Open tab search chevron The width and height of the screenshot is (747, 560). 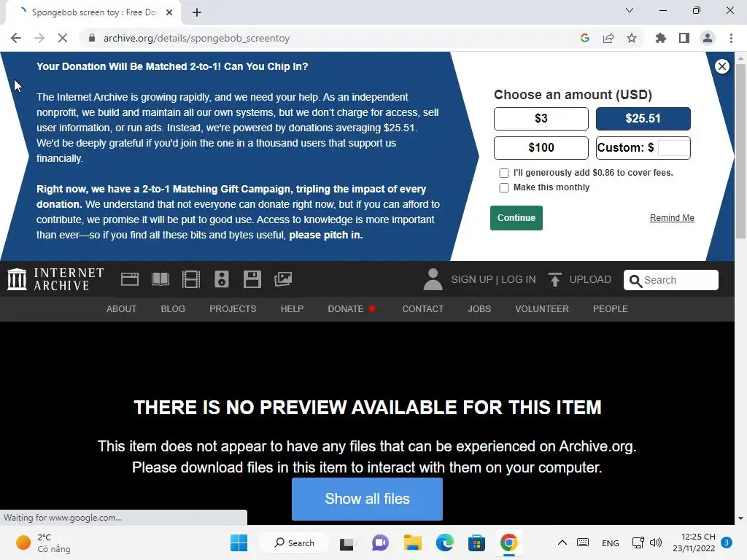click(x=630, y=10)
